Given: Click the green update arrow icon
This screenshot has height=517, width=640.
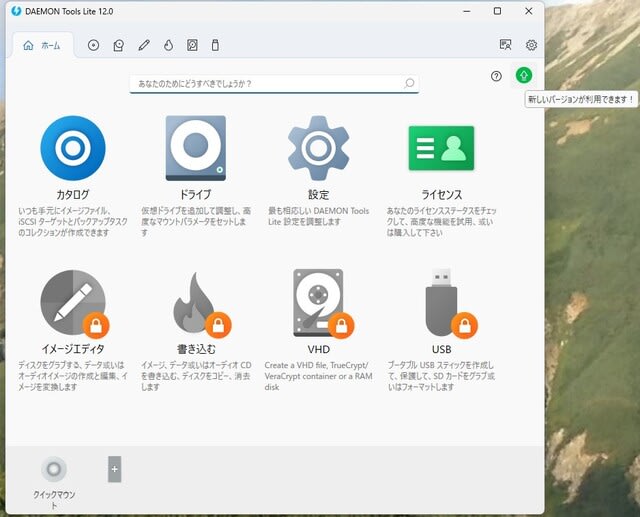Looking at the screenshot, I should 524,75.
